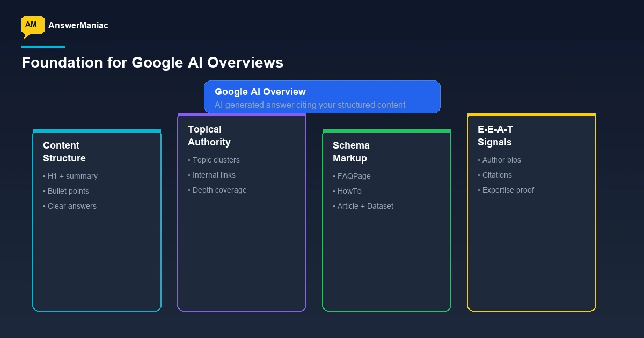
Task: Select the Topic clusters entry
Action: (x=214, y=160)
